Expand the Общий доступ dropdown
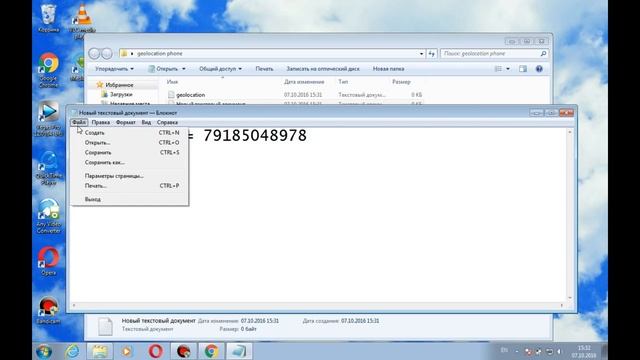This screenshot has height=360, width=640. (x=220, y=69)
